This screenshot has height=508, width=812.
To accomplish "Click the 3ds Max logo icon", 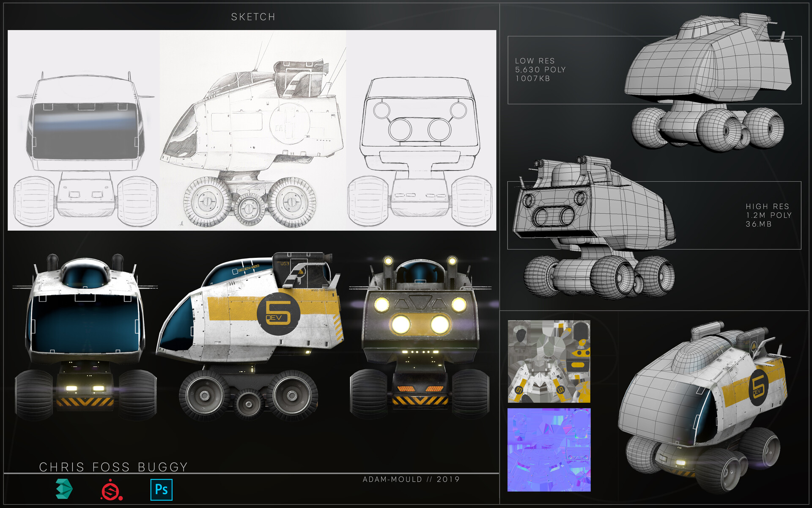I will click(x=64, y=489).
